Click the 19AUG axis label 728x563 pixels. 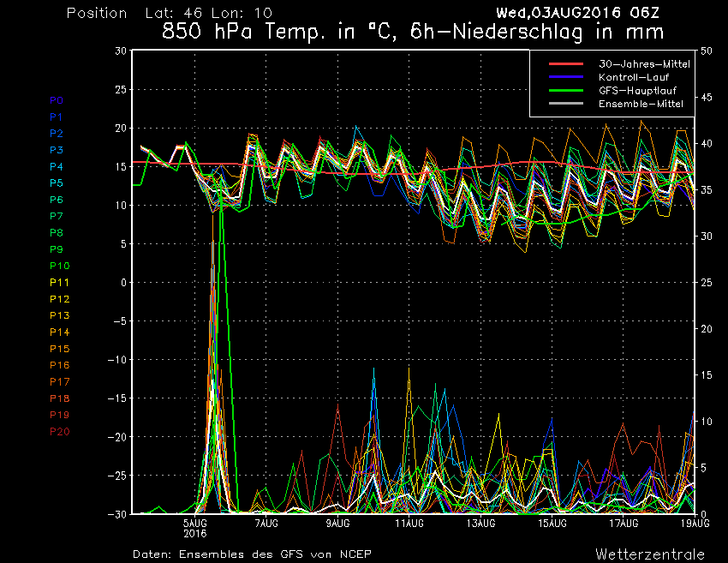(x=695, y=524)
